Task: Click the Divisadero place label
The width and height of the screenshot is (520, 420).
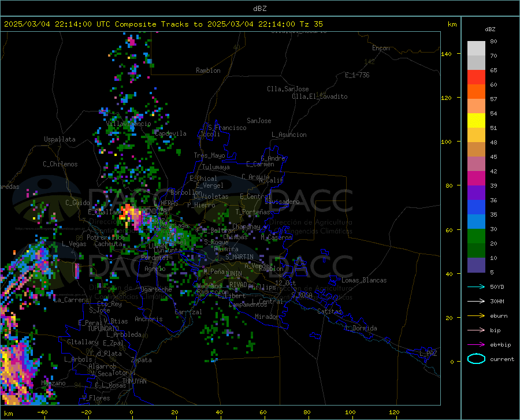Action: point(282,202)
